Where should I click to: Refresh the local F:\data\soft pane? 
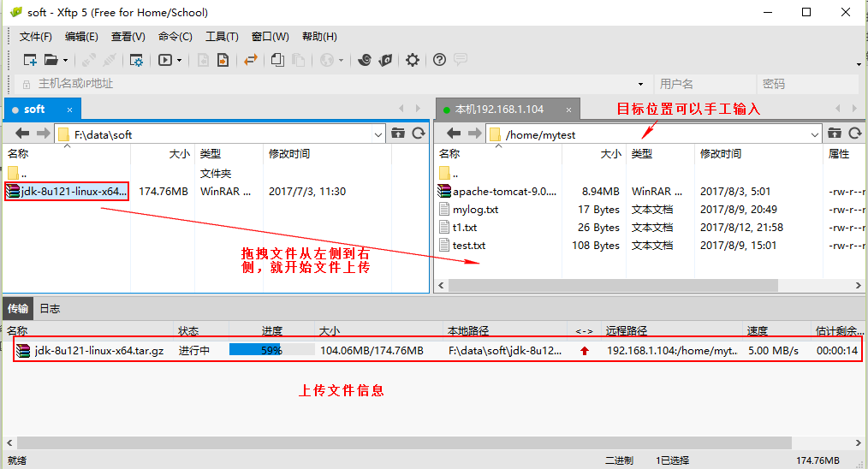[419, 134]
